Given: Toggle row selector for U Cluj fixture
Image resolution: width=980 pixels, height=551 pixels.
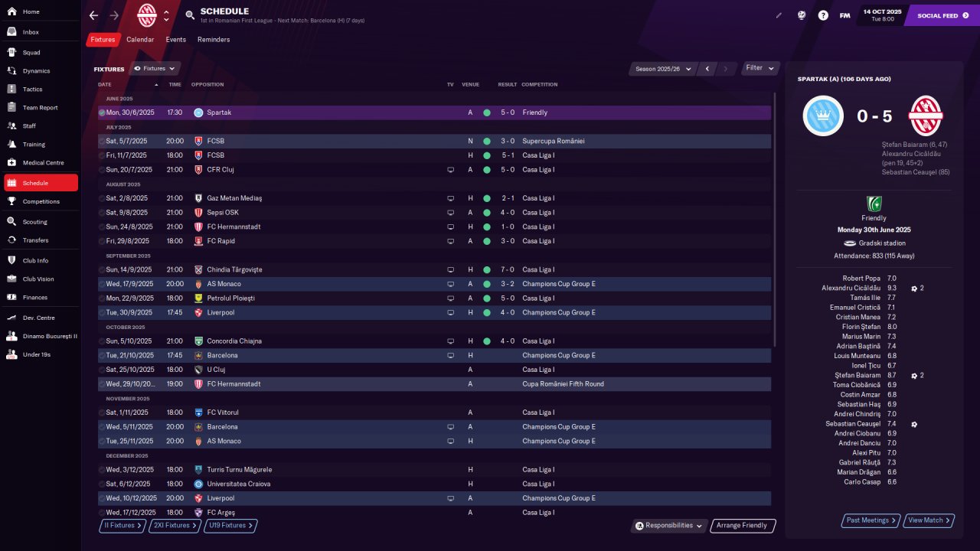Looking at the screenshot, I should click(x=102, y=370).
